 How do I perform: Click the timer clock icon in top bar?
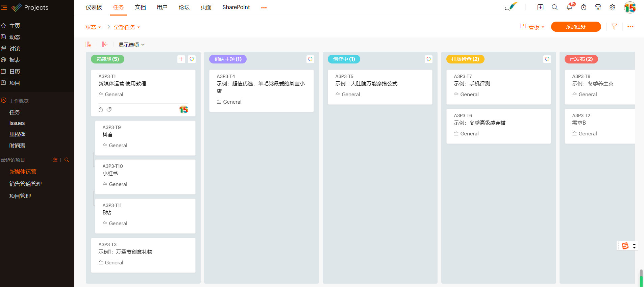[x=584, y=7]
